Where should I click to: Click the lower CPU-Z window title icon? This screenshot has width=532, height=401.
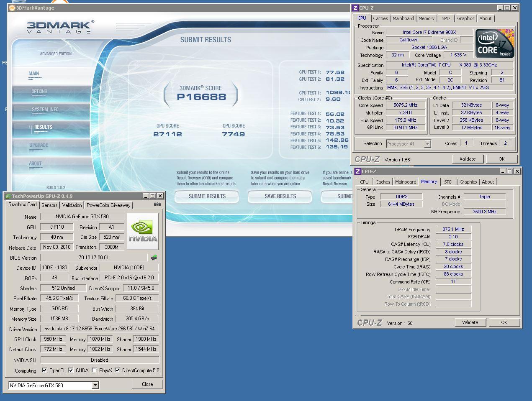coord(358,171)
